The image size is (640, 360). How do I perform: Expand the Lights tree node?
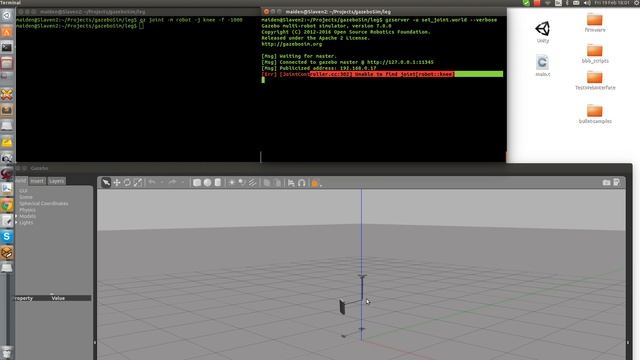pyautogui.click(x=16, y=222)
